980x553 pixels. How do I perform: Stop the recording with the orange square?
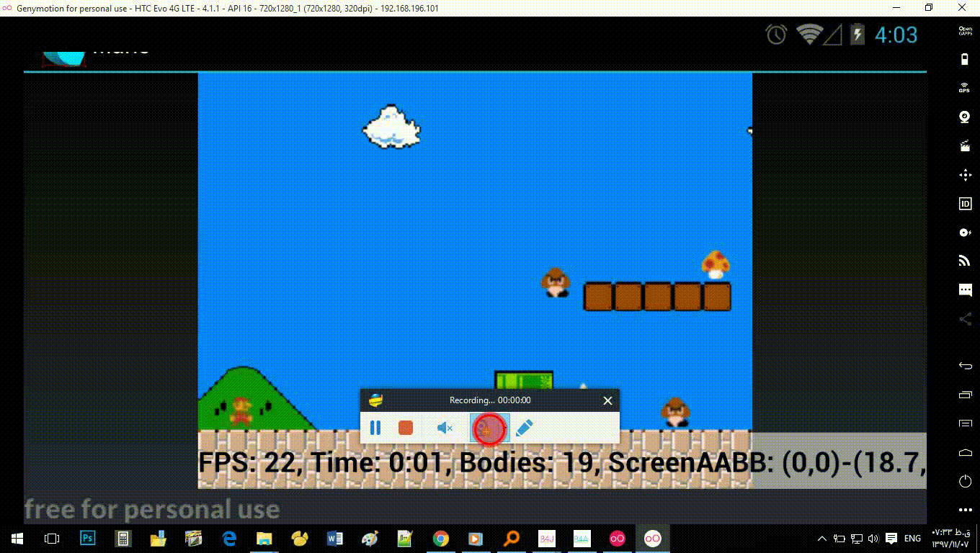point(406,428)
